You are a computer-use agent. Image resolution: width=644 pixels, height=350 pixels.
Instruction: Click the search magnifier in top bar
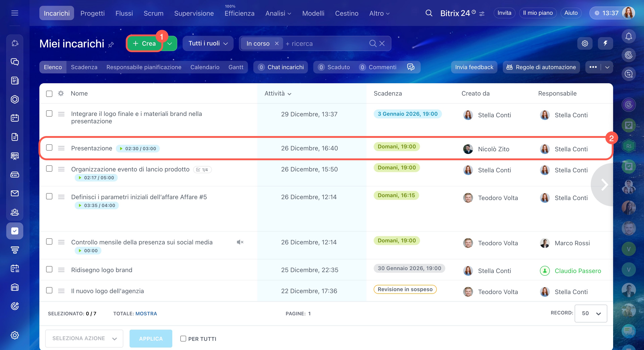(429, 13)
